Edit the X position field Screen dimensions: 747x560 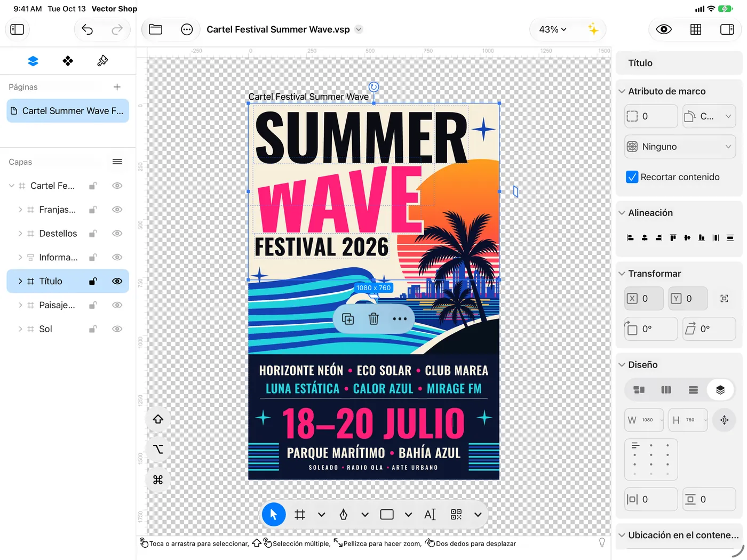tap(645, 299)
